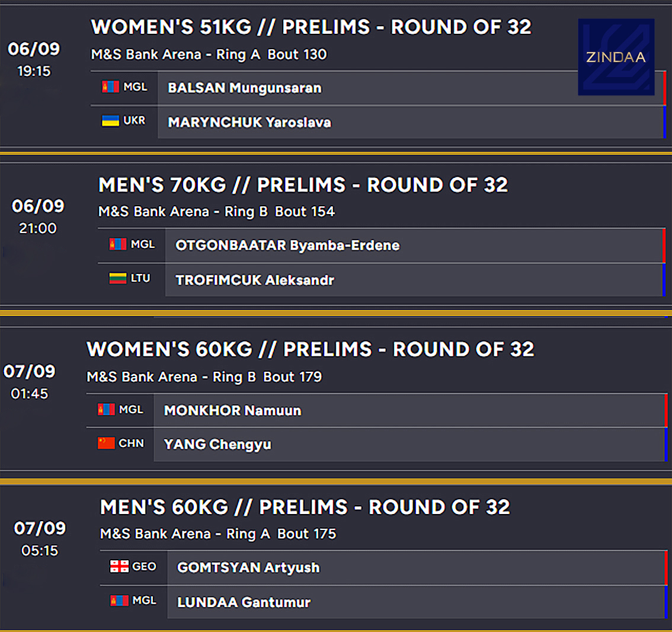
Task: Click the red corner bar beside OTGONBAATAR
Action: pyautogui.click(x=664, y=245)
